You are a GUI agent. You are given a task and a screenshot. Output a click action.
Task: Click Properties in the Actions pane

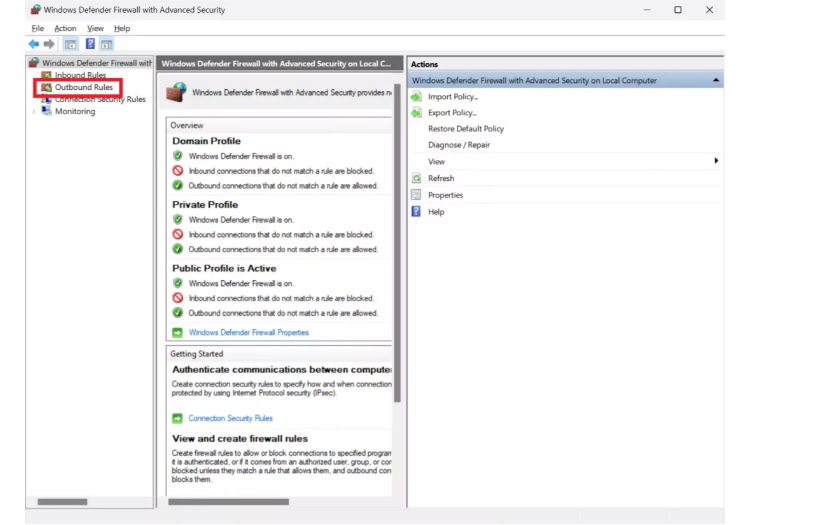click(x=446, y=195)
